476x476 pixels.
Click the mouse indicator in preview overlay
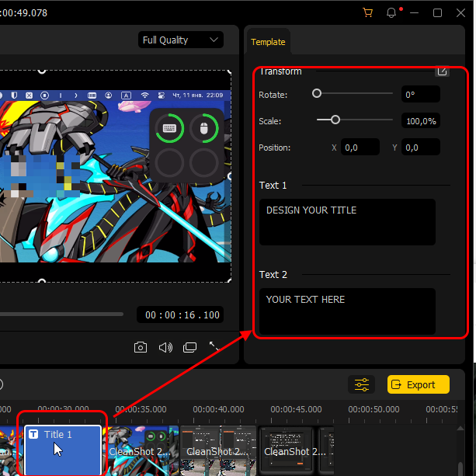pos(204,128)
